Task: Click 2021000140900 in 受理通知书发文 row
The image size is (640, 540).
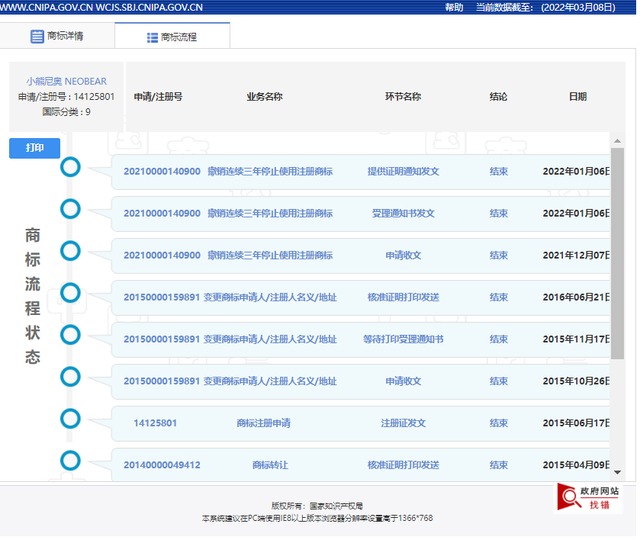Action: (x=162, y=213)
